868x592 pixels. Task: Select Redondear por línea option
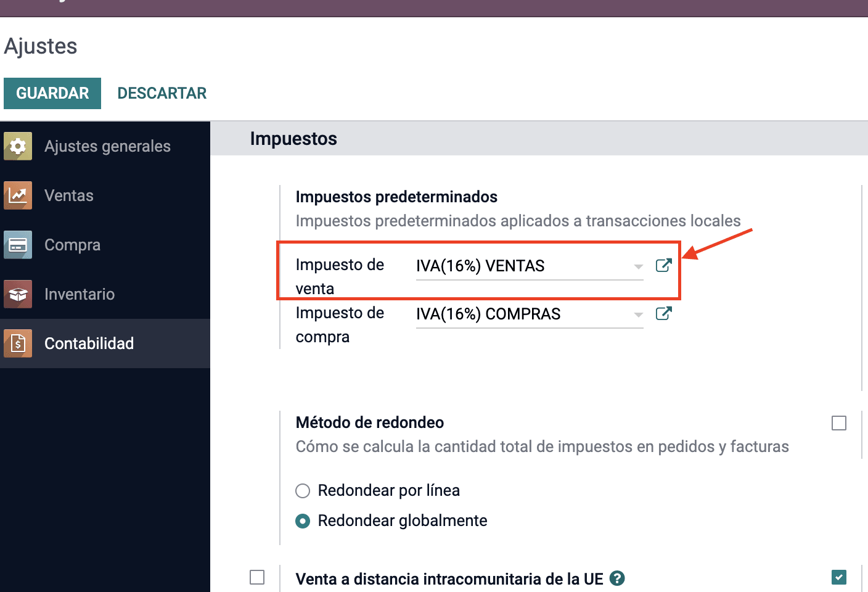click(303, 491)
